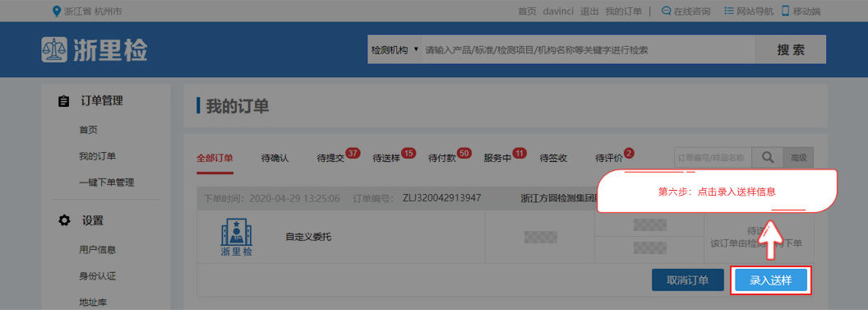Click the 设置 gear icon in sidebar

coord(64,220)
